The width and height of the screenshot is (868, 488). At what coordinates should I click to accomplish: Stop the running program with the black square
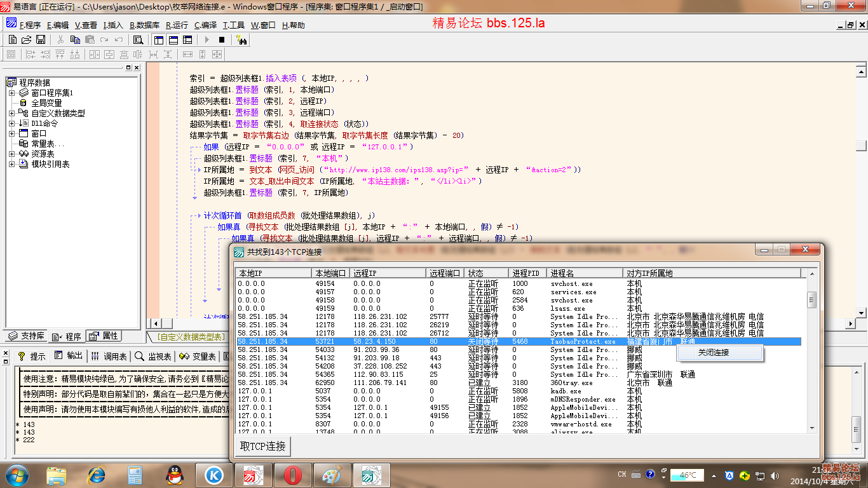tap(222, 39)
